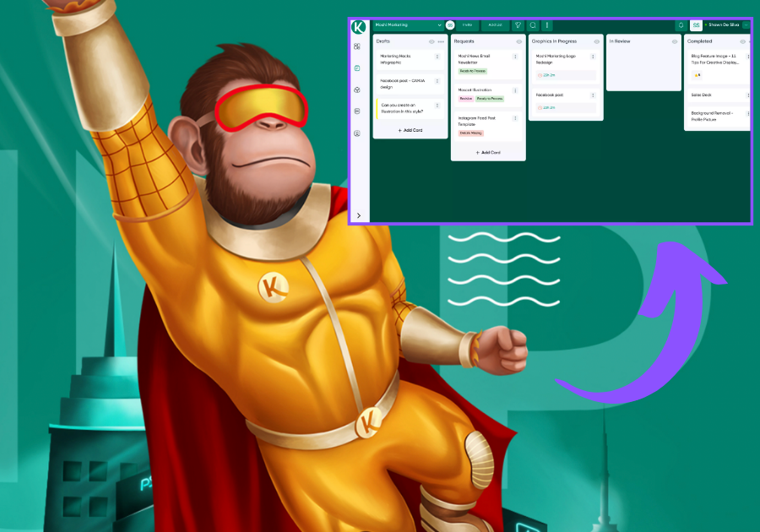Image resolution: width=760 pixels, height=532 pixels.
Task: Click the filter funnel icon in toolbar
Action: (x=518, y=25)
